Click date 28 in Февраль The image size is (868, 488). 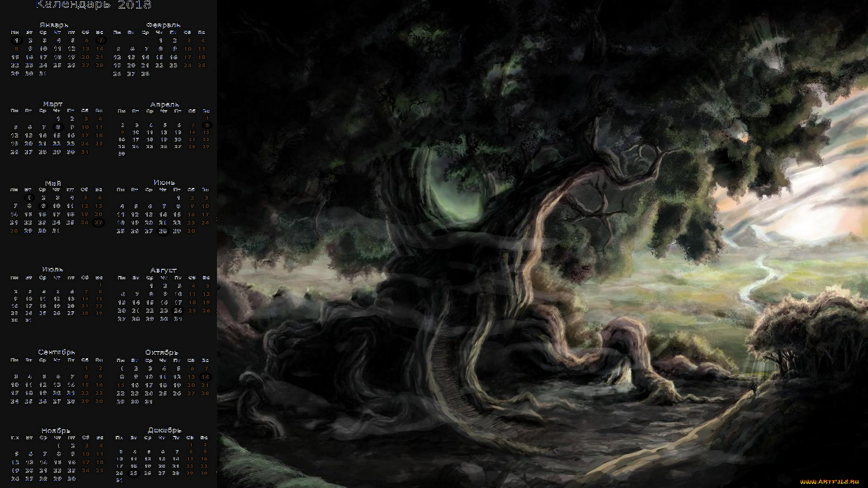pos(145,74)
